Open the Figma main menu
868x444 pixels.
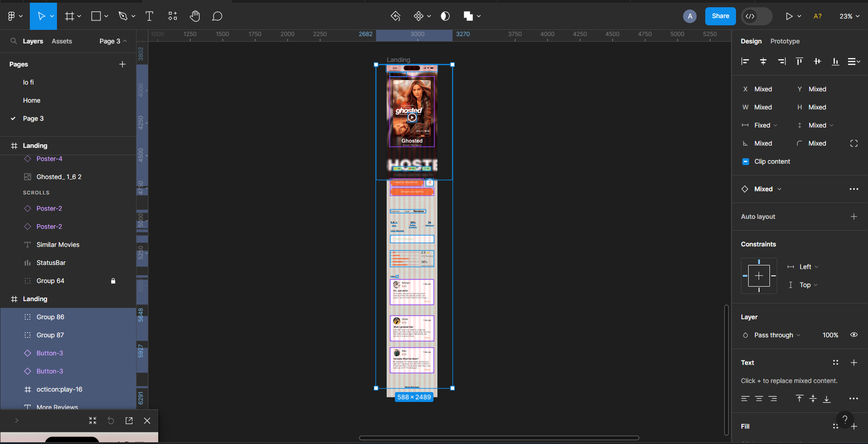click(x=15, y=16)
